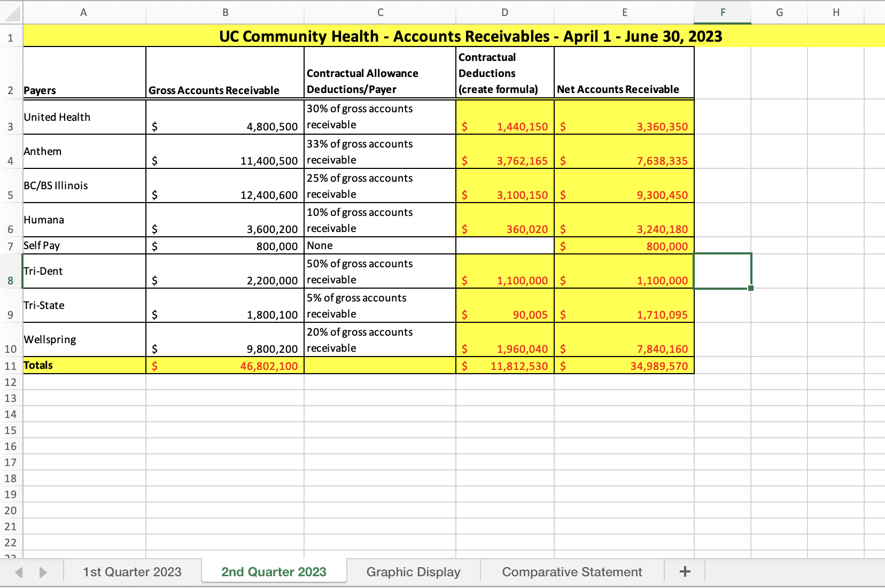Open the Graphic Display sheet
Image resolution: width=885 pixels, height=588 pixels.
tap(412, 571)
